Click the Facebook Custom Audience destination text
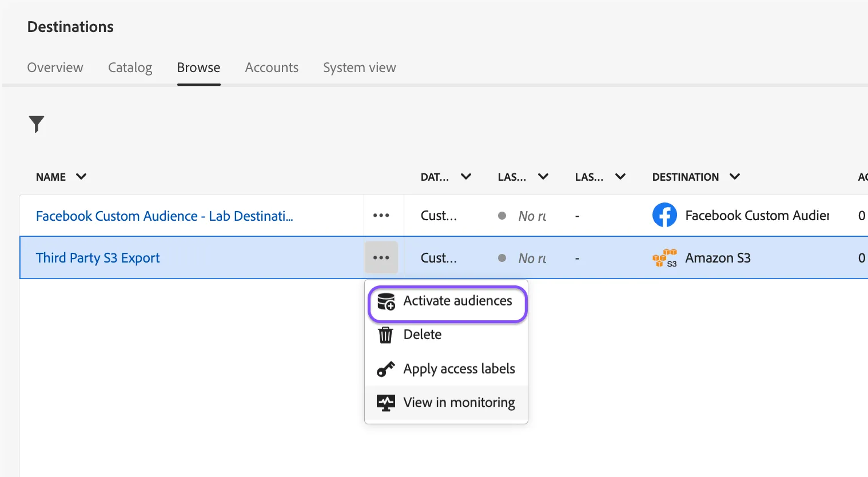The height and width of the screenshot is (477, 868). pyautogui.click(x=758, y=216)
